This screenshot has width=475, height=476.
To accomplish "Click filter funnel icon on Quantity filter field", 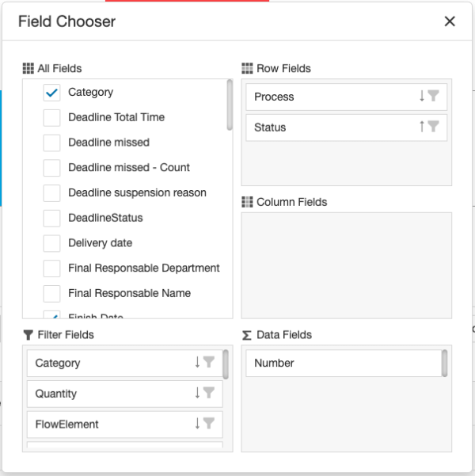I will click(x=209, y=393).
